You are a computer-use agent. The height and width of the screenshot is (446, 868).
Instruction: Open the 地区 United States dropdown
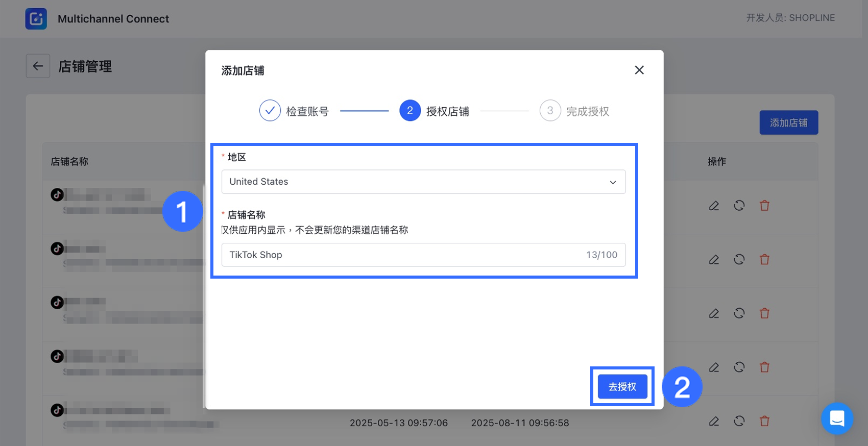(424, 182)
